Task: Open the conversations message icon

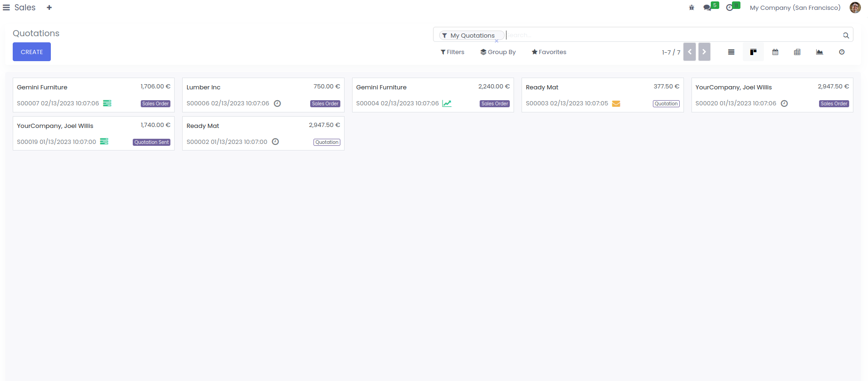Action: pos(707,8)
